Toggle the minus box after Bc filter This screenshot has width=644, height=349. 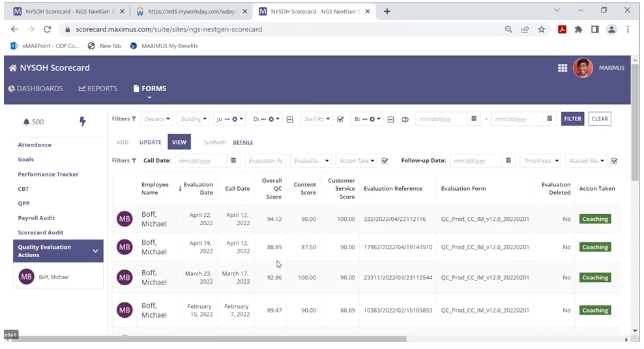click(390, 119)
